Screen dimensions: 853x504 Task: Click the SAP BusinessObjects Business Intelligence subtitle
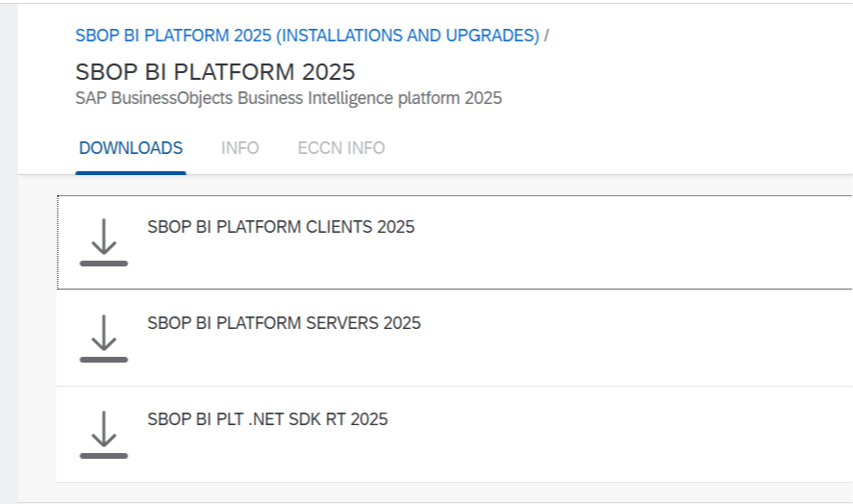click(289, 98)
